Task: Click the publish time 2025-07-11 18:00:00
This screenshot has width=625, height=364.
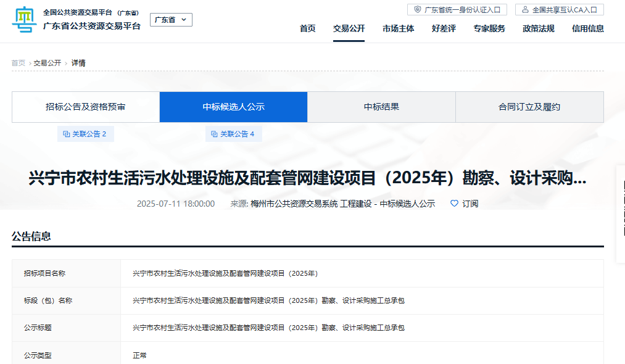Action: 176,204
